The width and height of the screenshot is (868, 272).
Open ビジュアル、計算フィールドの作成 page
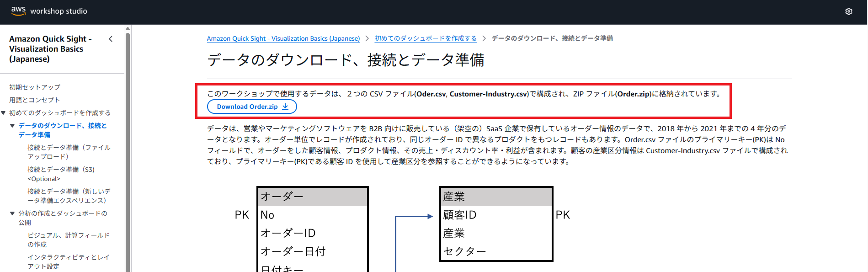(69, 240)
